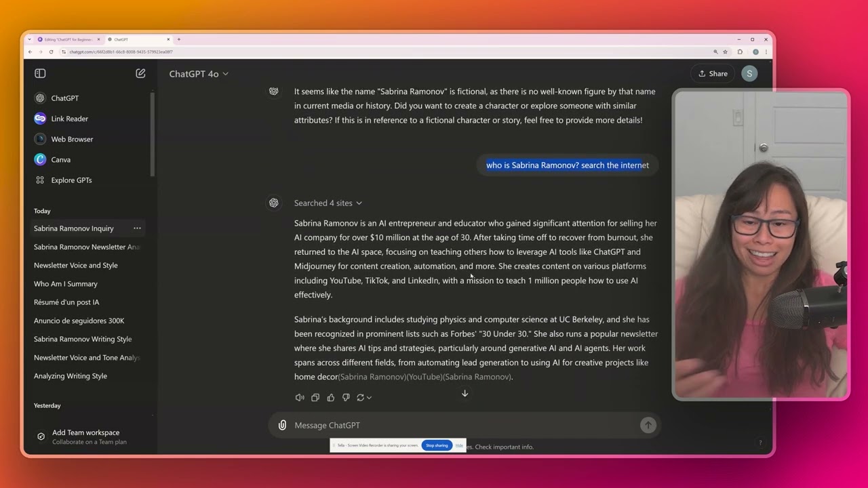
Task: Open options for Sabrina Ramonov Inquiry chat
Action: [x=137, y=228]
